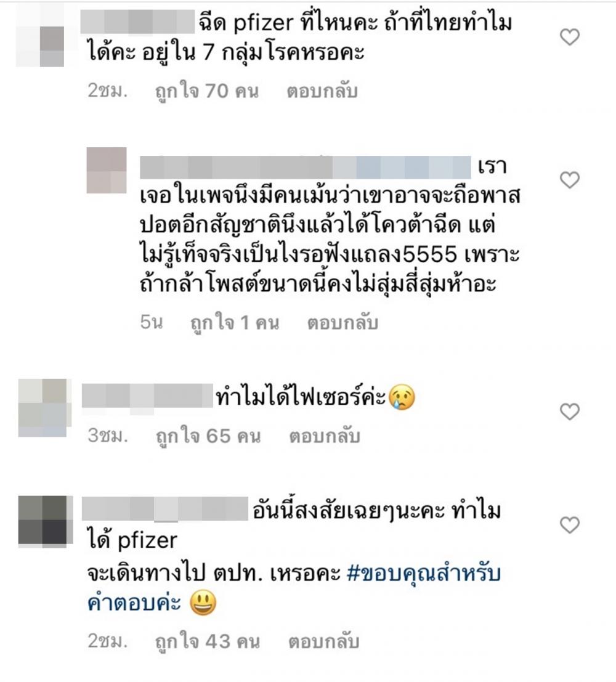Open the third commenter's blurred avatar
Image resolution: width=616 pixels, height=682 pixels.
point(43,408)
